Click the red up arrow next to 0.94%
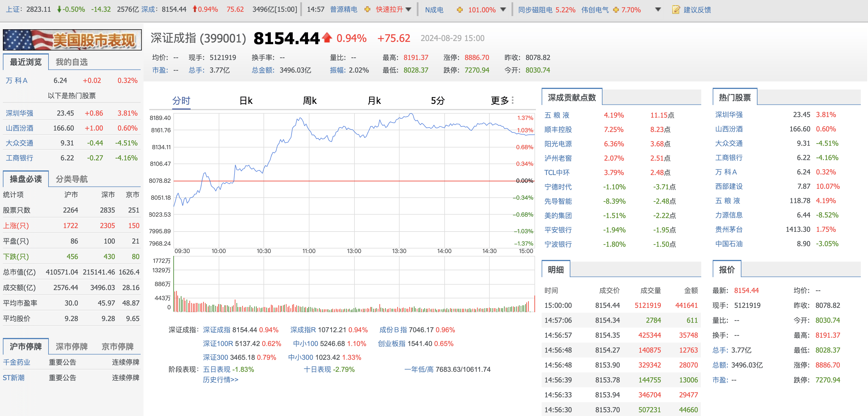The width and height of the screenshot is (868, 416). pos(195,9)
